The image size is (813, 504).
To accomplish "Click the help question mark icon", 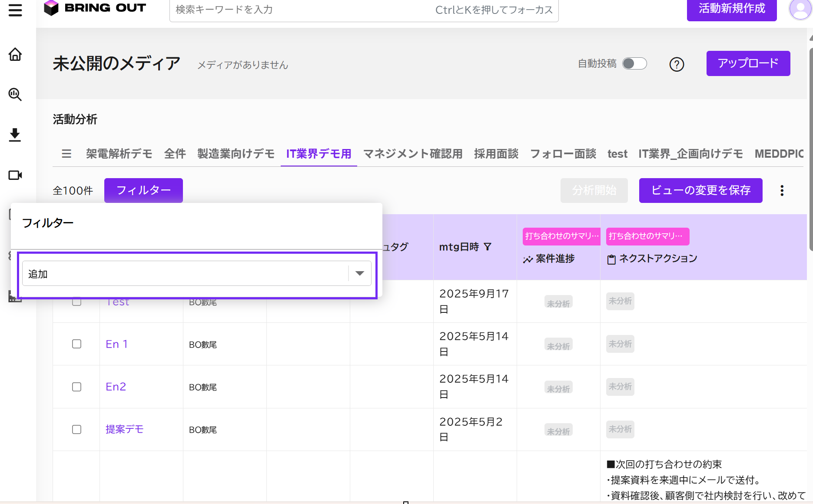I will coord(677,64).
